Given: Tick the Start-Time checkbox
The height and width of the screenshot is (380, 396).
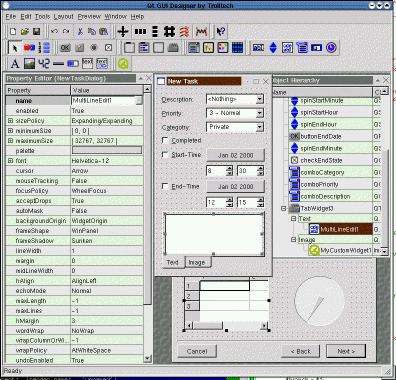Looking at the screenshot, I should [x=165, y=155].
